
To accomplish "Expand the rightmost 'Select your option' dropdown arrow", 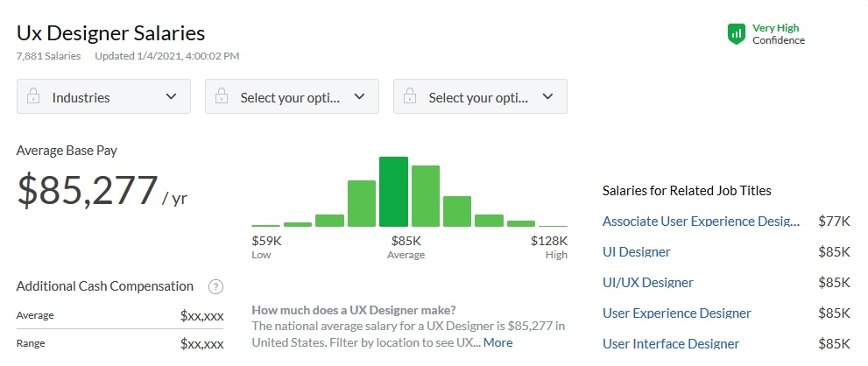I will click(547, 97).
